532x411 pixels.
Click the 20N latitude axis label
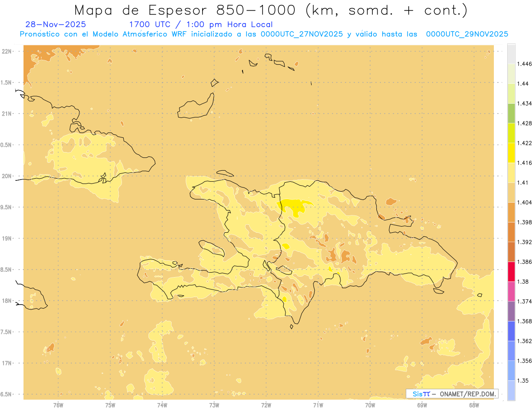click(x=8, y=176)
